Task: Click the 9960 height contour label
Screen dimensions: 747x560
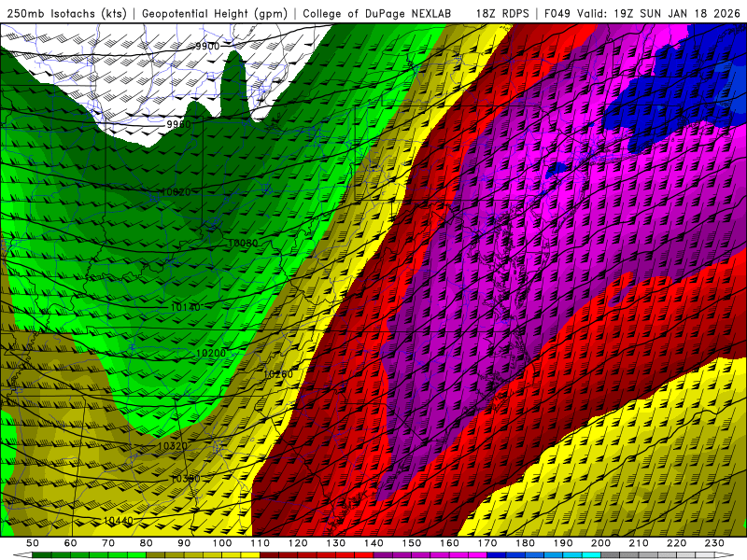Action: click(x=178, y=124)
